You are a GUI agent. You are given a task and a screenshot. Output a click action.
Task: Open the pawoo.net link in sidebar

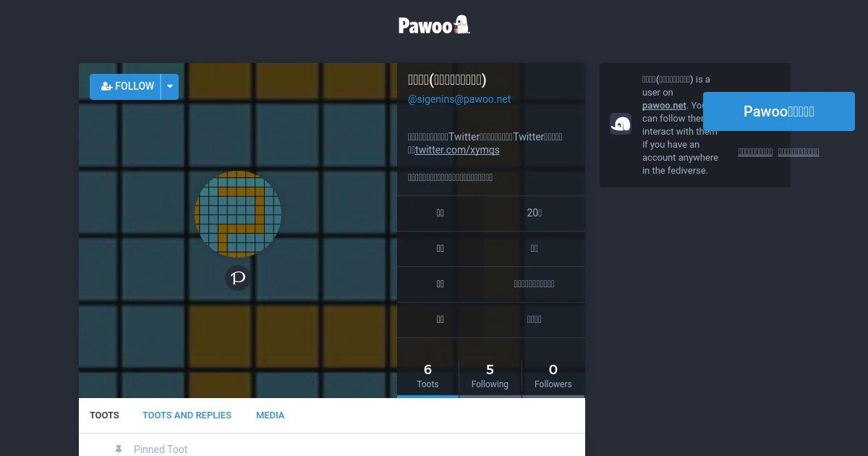(x=664, y=105)
